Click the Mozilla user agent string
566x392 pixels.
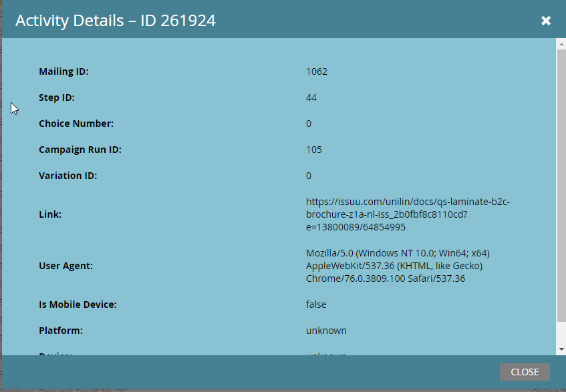398,266
